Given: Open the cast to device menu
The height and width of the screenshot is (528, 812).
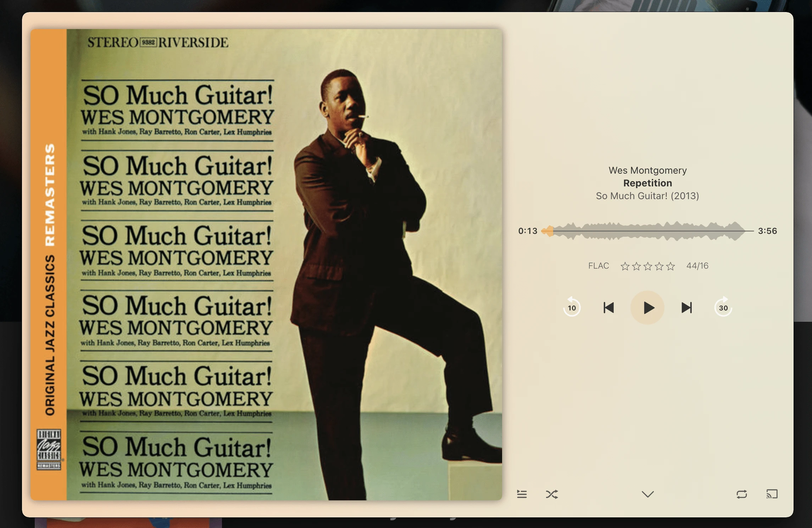Looking at the screenshot, I should point(772,494).
